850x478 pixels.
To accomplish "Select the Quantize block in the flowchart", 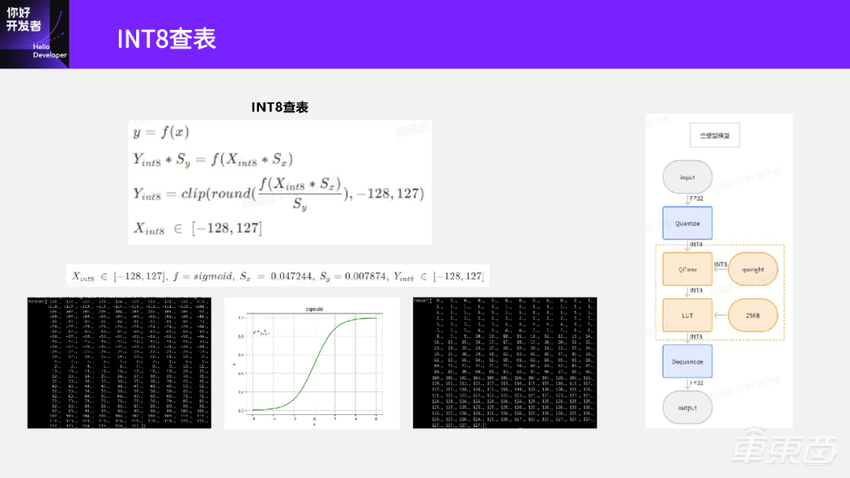I will click(687, 223).
